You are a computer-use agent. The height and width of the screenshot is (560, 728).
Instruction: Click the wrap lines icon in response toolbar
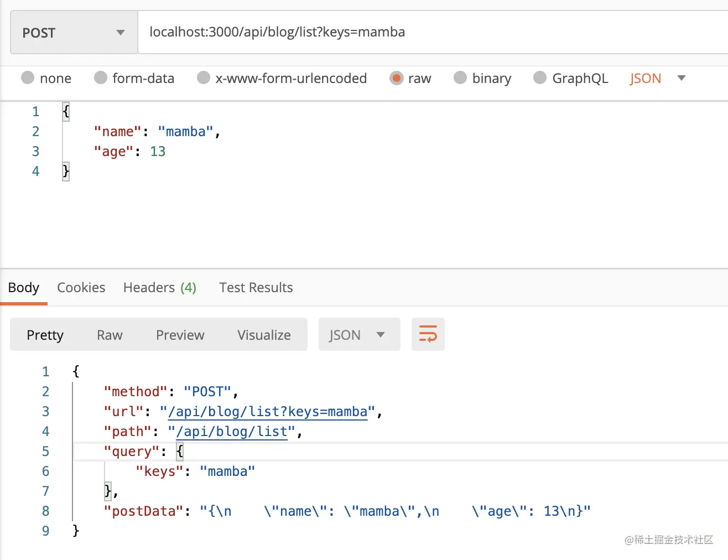[x=428, y=334]
